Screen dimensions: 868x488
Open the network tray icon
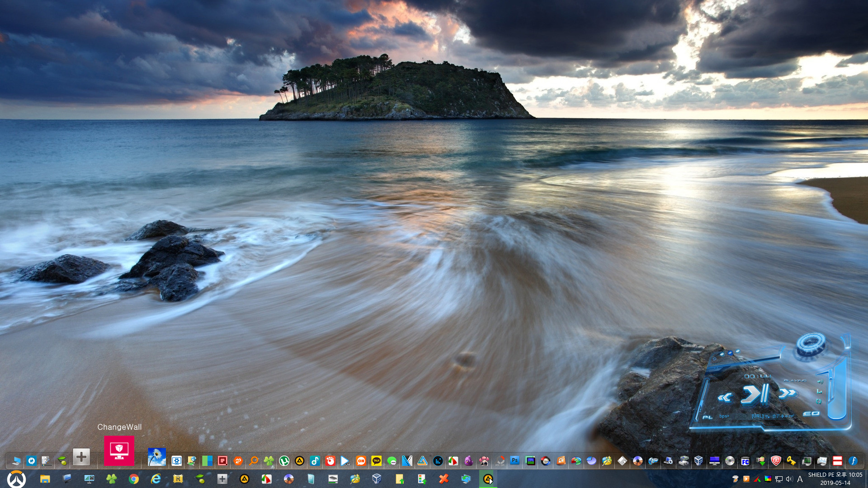coord(779,479)
